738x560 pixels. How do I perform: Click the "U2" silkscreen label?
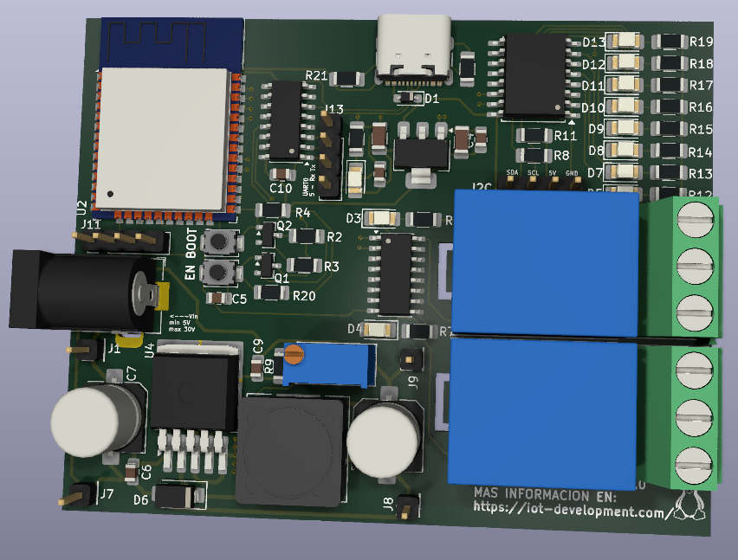(82, 207)
